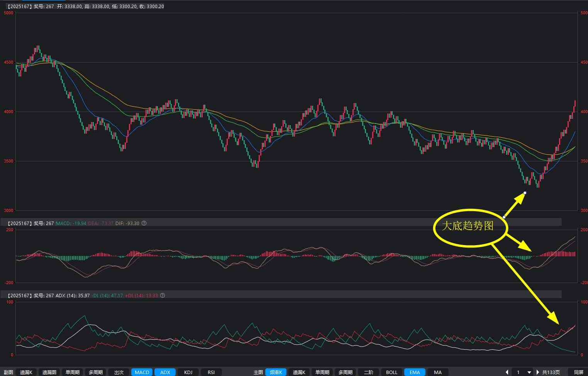Enable BOLL bands on the main chart

[391, 372]
